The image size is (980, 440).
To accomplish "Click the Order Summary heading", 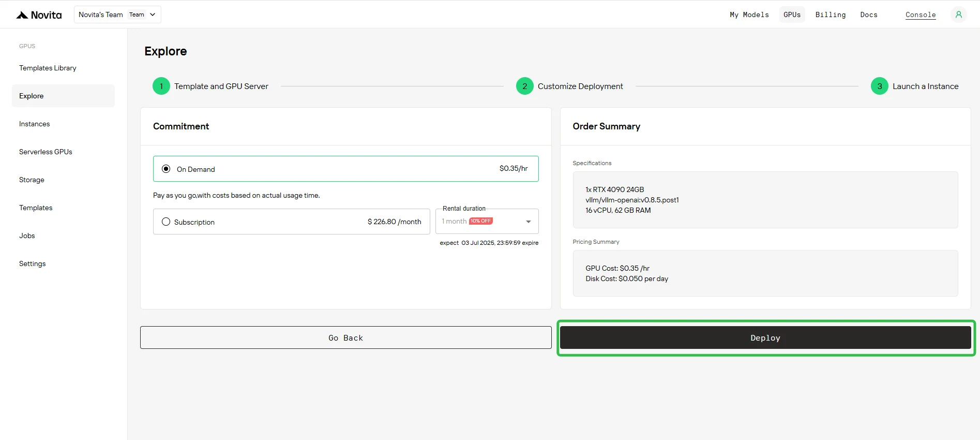I will (x=606, y=126).
